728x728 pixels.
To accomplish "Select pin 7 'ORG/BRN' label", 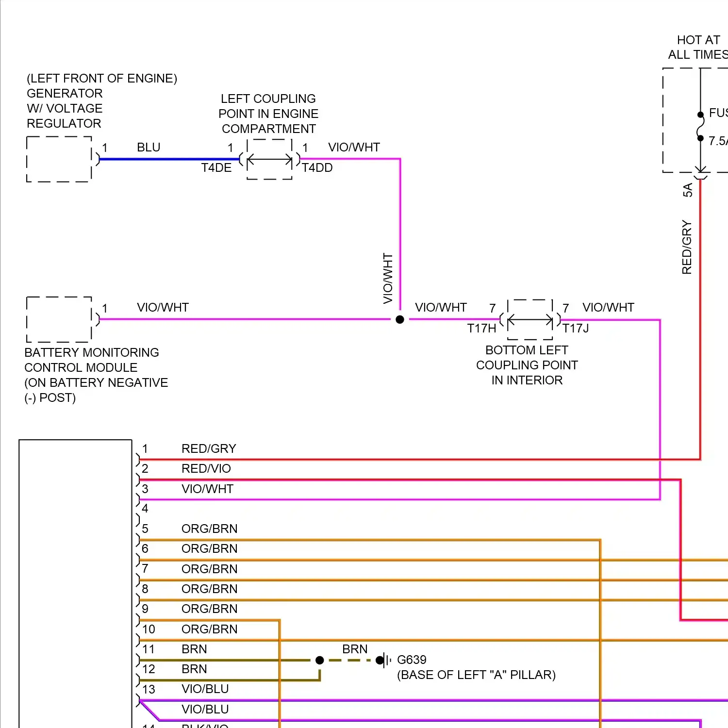I will tap(210, 569).
